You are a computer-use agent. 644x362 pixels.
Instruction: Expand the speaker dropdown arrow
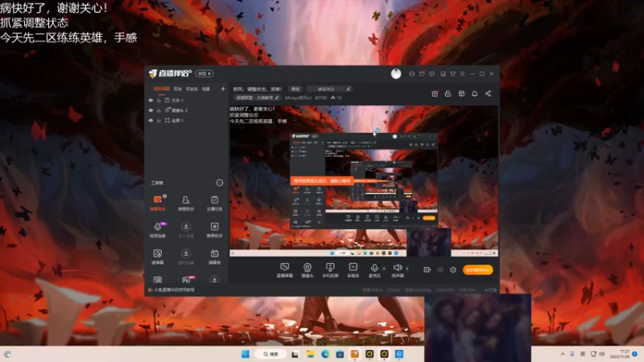(x=407, y=269)
